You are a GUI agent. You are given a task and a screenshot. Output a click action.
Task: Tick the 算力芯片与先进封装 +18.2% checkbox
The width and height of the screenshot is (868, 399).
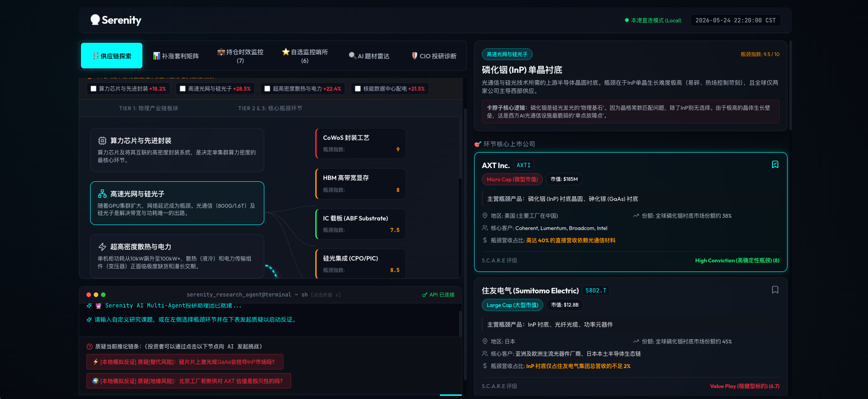[x=93, y=89]
